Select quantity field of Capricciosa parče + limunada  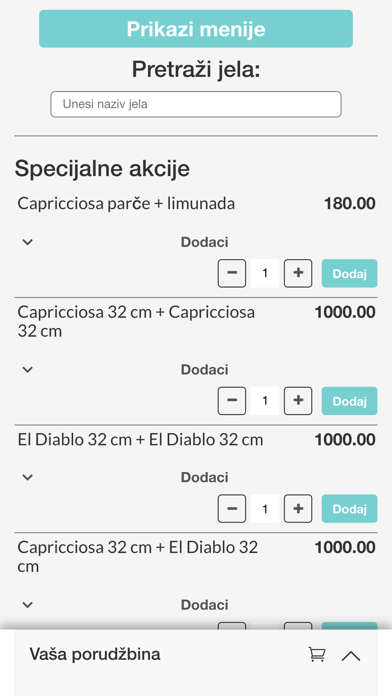point(265,273)
